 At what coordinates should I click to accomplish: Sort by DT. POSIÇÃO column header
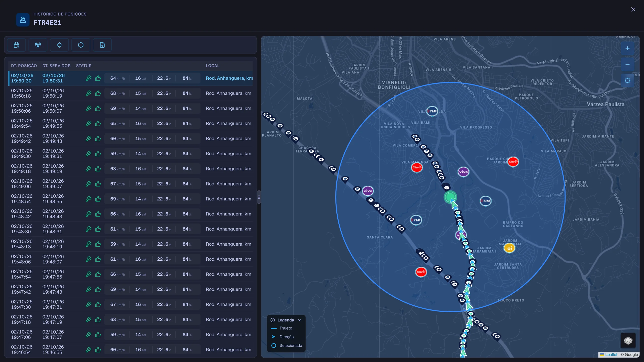[24, 66]
